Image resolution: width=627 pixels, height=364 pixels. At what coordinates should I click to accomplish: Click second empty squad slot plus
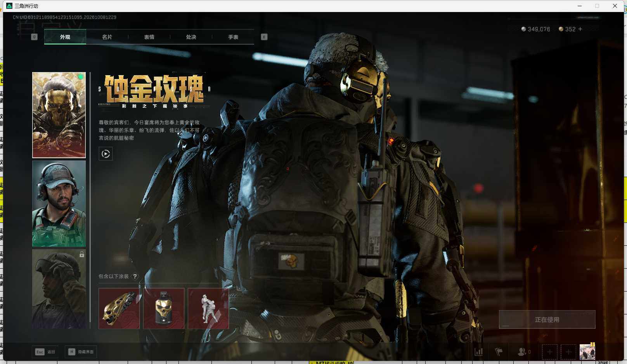[x=568, y=352]
